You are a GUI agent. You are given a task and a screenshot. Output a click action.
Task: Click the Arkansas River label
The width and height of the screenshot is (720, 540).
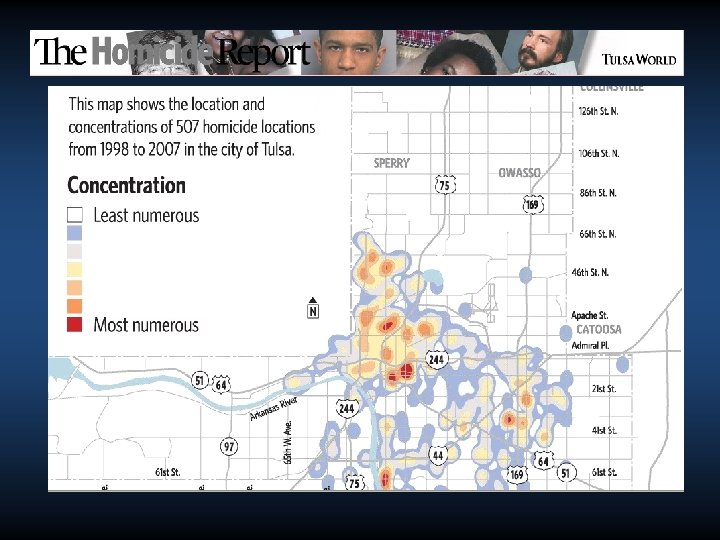click(x=274, y=409)
